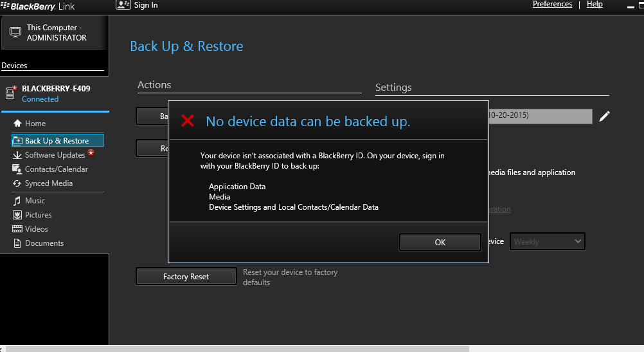Viewport: 644px width, 352px height.
Task: Click the horizontal scrollbar at bottom
Action: pos(237,349)
